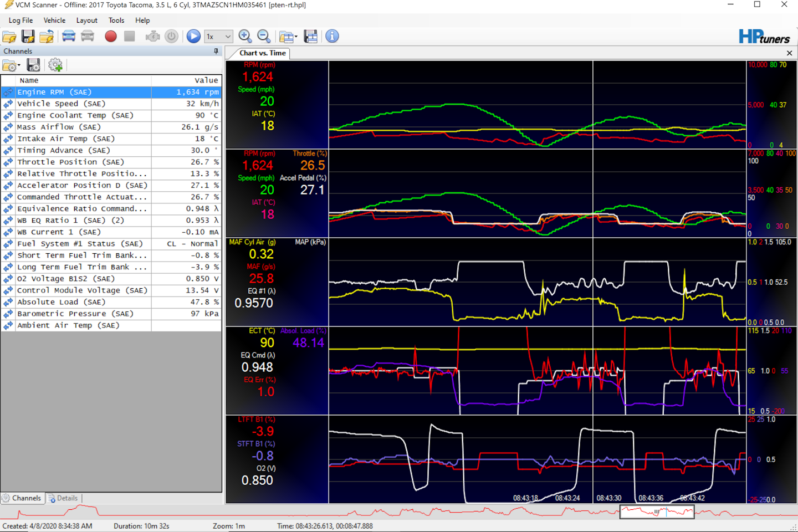Click the blue Connect to Vehicle car icon
798x532 pixels.
[x=69, y=37]
